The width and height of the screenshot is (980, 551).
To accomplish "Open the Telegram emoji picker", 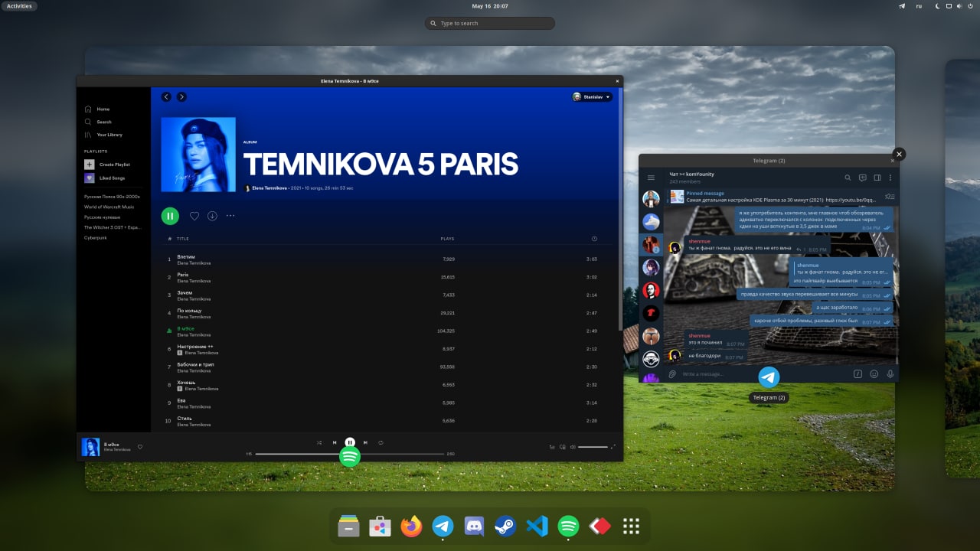I will (x=874, y=374).
